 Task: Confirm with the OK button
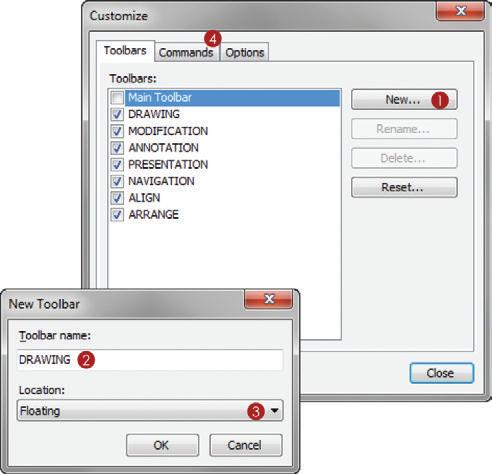point(162,445)
